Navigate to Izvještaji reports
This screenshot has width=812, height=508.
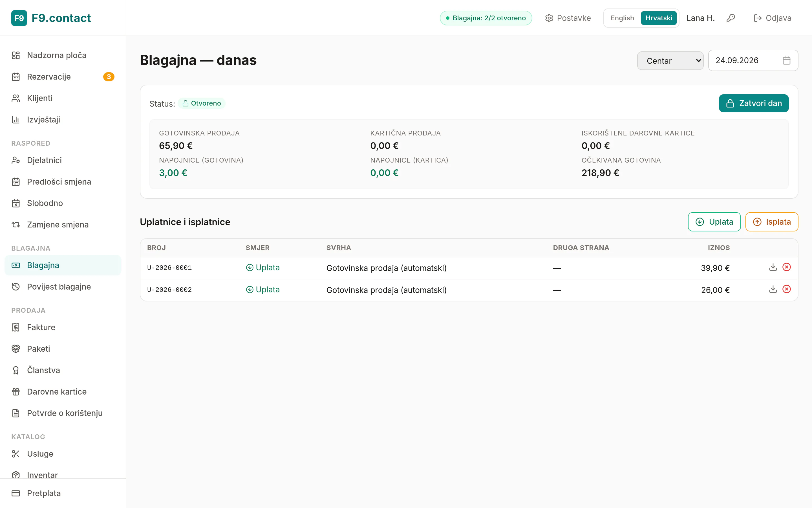pos(63,120)
